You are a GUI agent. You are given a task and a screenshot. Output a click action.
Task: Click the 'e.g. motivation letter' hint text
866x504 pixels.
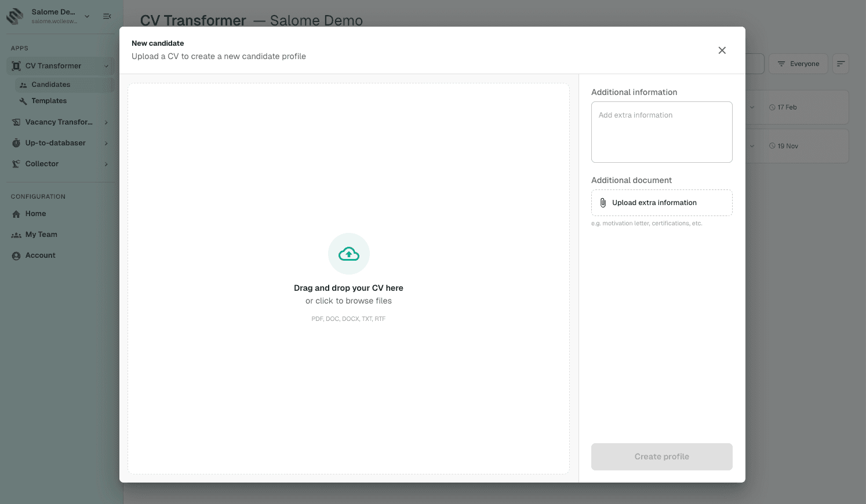(x=647, y=223)
